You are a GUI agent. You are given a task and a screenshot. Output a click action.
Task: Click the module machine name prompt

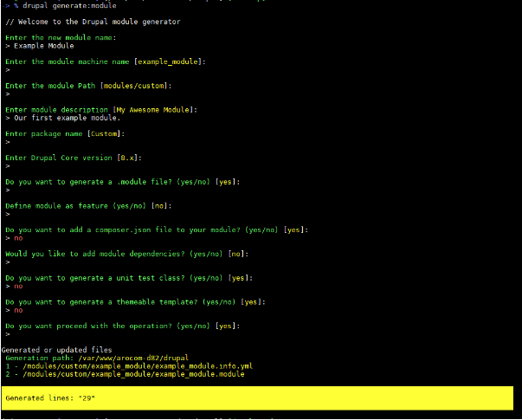106,62
